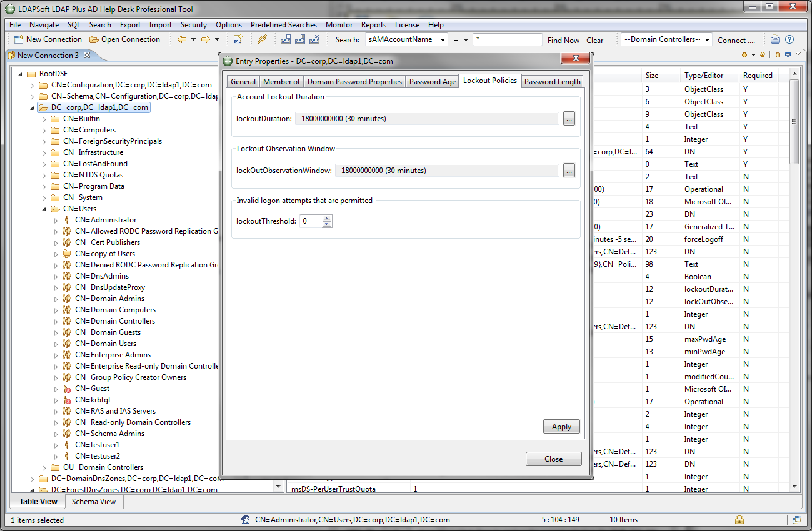Click the back navigation arrow icon

click(182, 39)
